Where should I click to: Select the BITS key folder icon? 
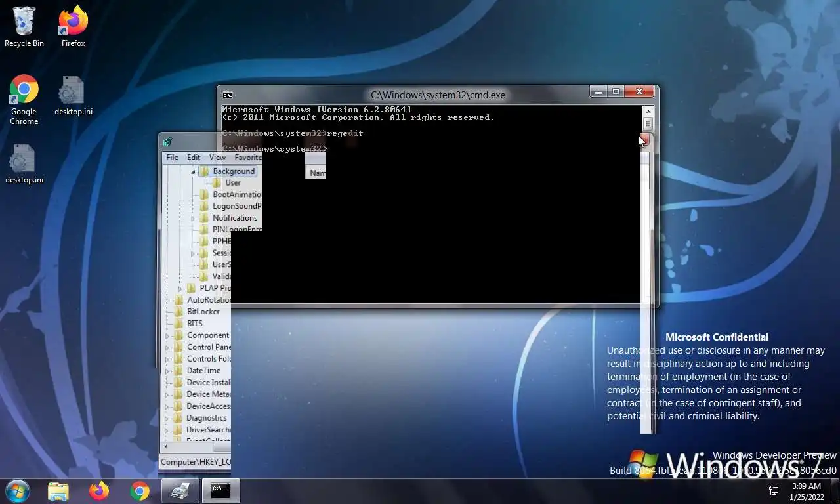178,324
